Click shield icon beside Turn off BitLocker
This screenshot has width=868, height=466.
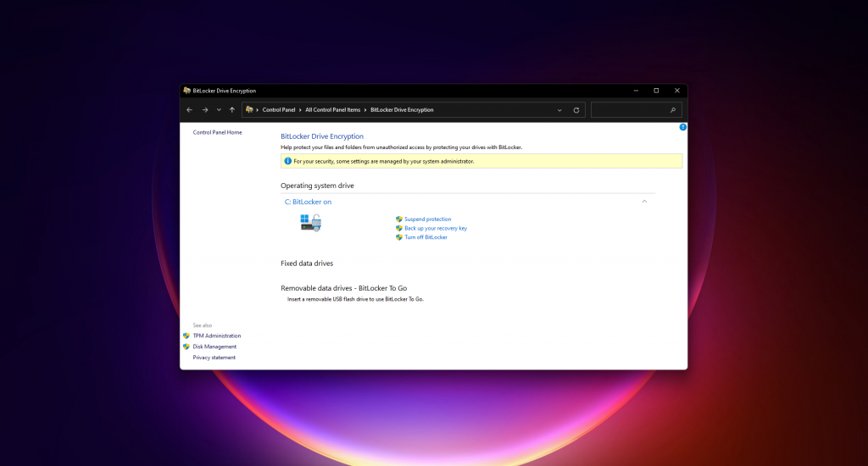tap(399, 237)
